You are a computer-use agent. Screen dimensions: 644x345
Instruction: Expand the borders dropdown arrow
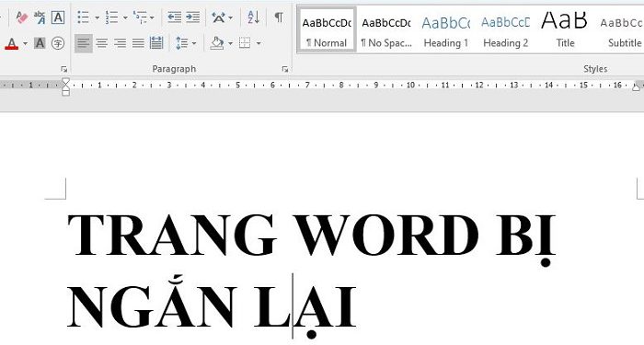[259, 43]
